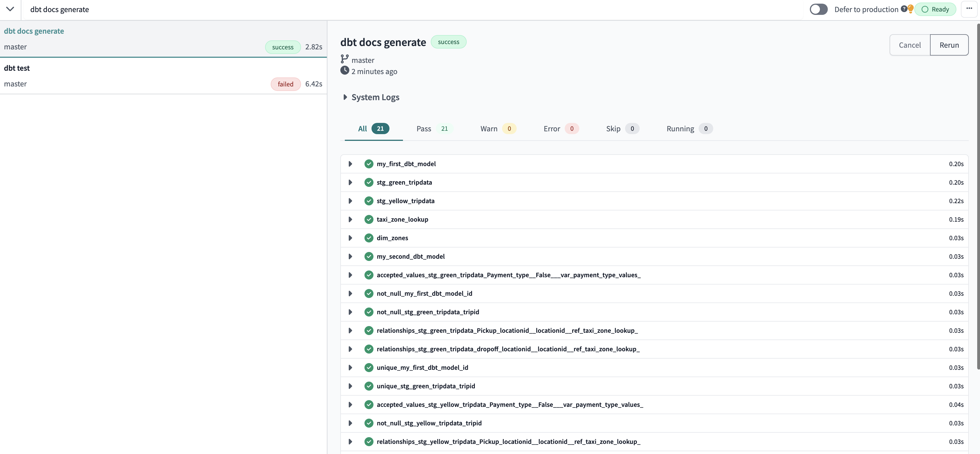Click the success check icon for taxi_zone_lookup
This screenshot has height=454, width=980.
coord(369,219)
